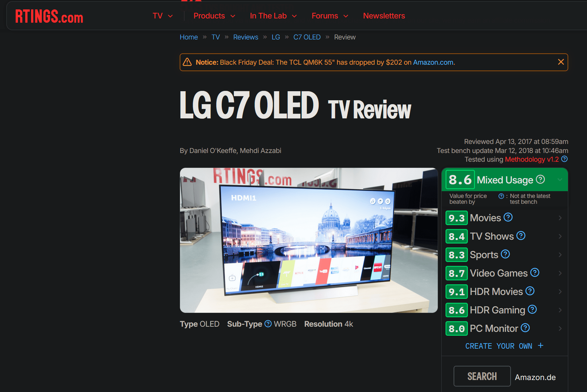Screen dimensions: 587x392
Task: Click the 9.1 HDR Movies score badge
Action: click(457, 292)
